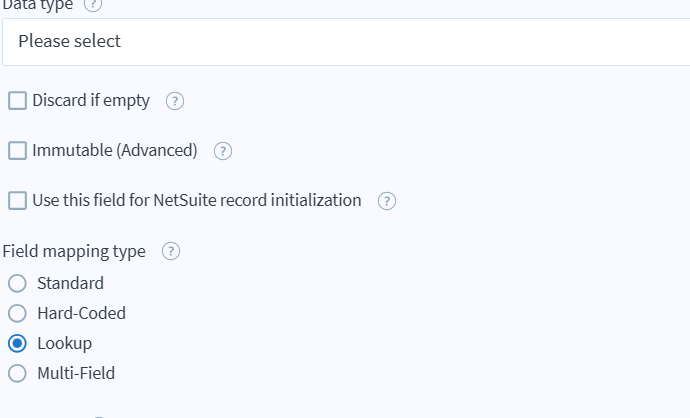Click the selected Lookup radio button
Viewport: 690px width, 418px height.
point(17,343)
